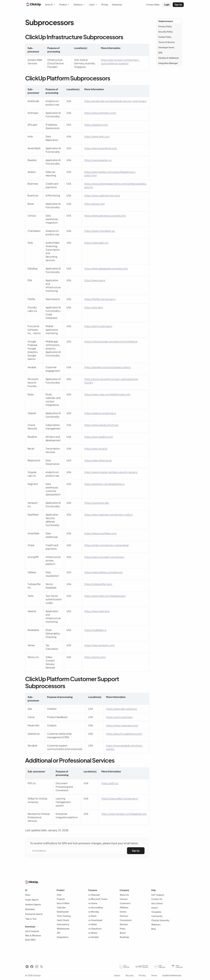Click the GDPR compliant badge

point(160,966)
